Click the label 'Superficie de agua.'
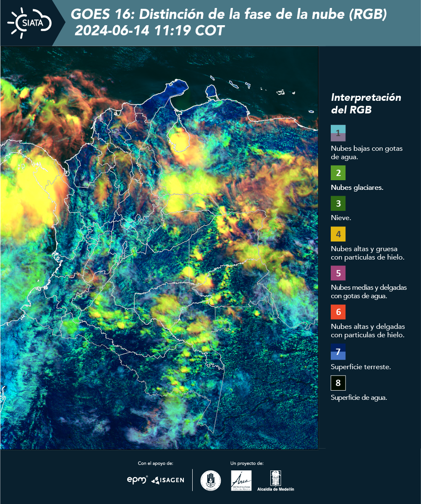This screenshot has height=504, width=421. pos(359,397)
